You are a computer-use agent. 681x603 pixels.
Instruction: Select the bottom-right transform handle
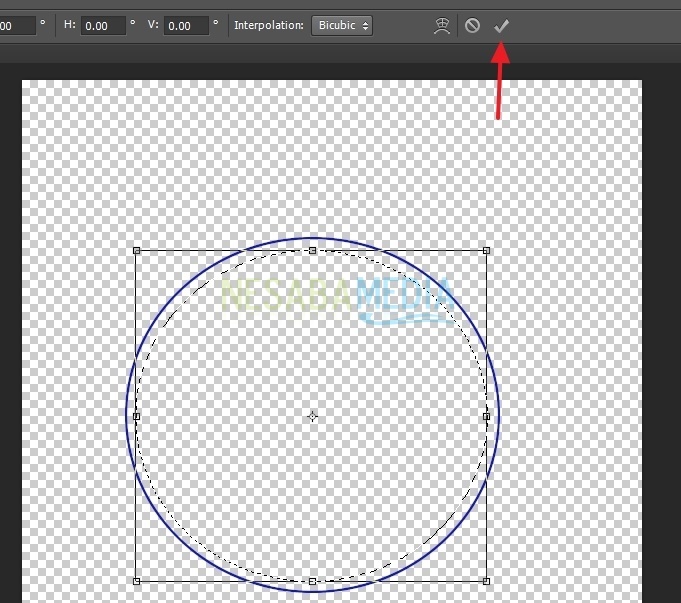click(x=486, y=581)
